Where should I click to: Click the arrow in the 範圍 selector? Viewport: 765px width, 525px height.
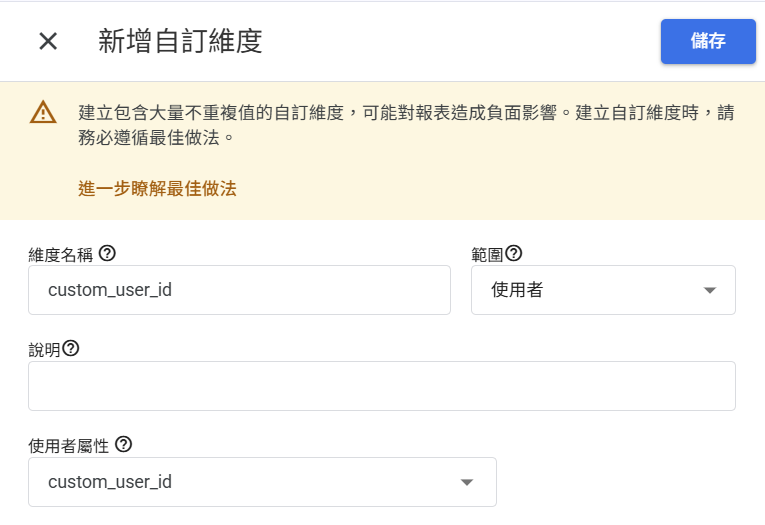click(710, 290)
